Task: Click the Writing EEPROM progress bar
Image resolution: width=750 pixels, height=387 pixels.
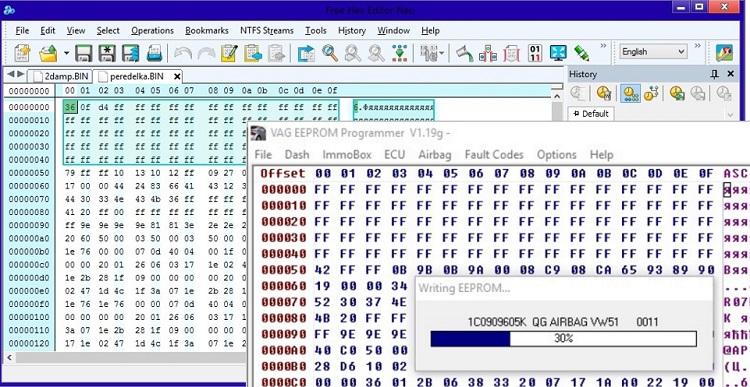Action: pos(563,338)
